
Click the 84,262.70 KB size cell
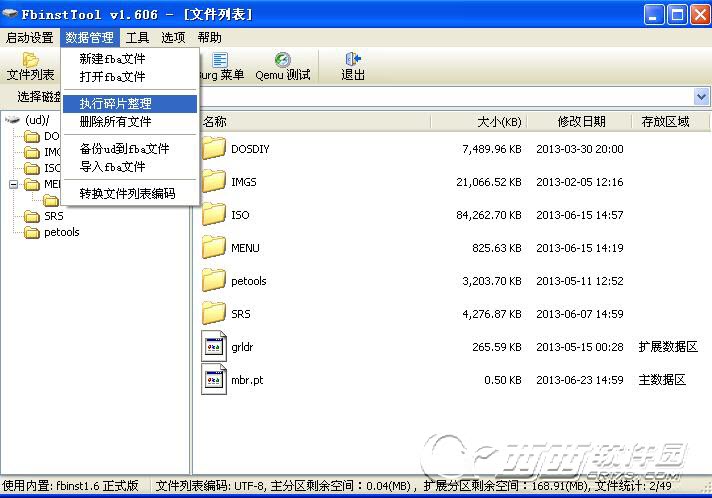pos(489,215)
